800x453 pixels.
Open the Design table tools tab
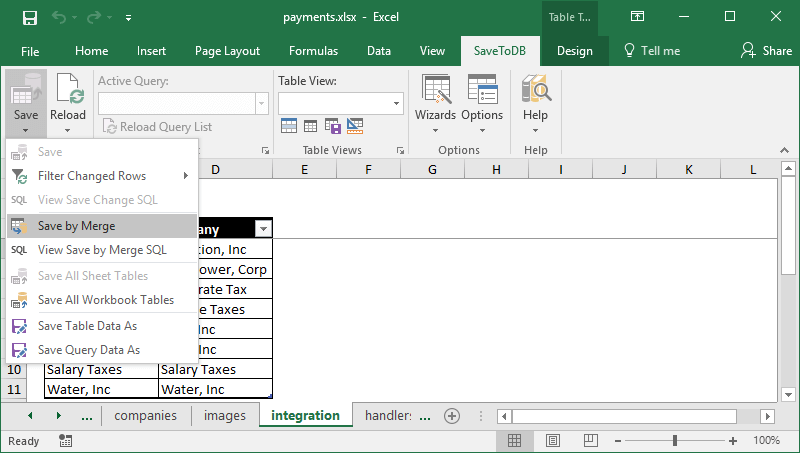pos(574,51)
